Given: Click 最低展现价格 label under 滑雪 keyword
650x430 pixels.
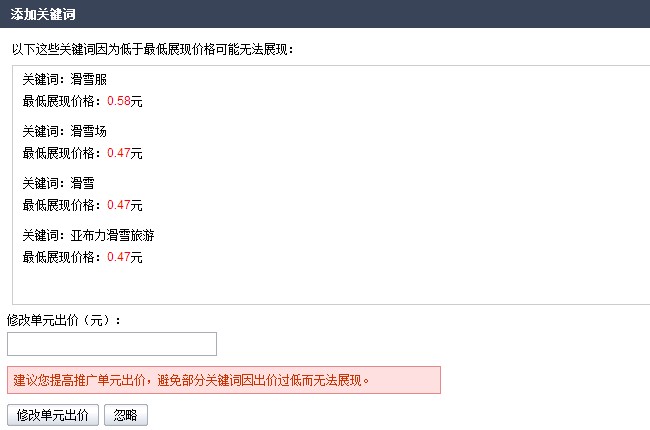Looking at the screenshot, I should (x=61, y=205).
